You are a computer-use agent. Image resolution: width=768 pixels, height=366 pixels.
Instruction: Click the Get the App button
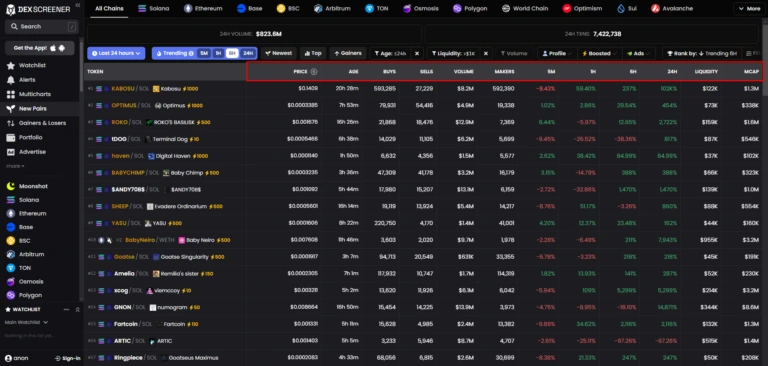(x=40, y=48)
